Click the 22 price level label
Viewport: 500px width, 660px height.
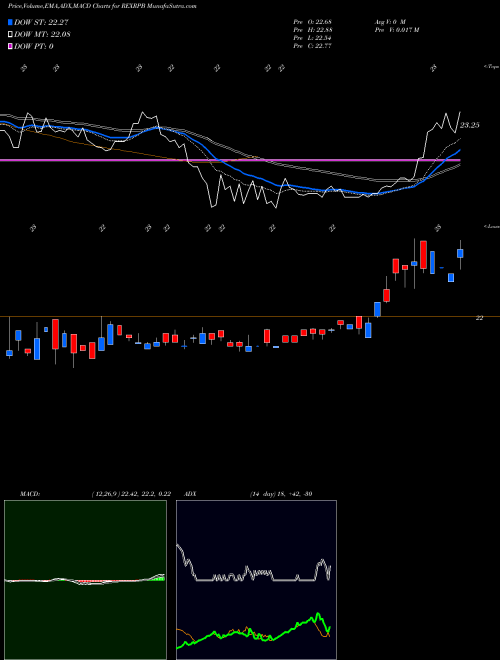pos(479,318)
